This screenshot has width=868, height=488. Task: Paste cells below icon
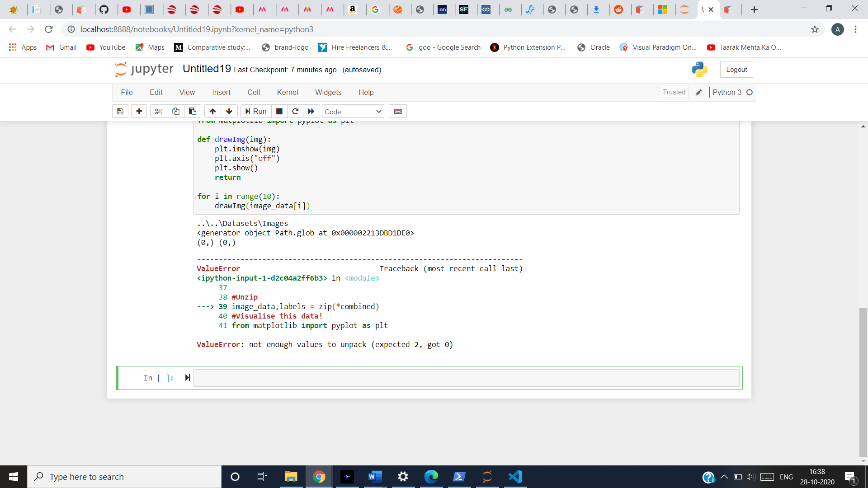tap(193, 112)
